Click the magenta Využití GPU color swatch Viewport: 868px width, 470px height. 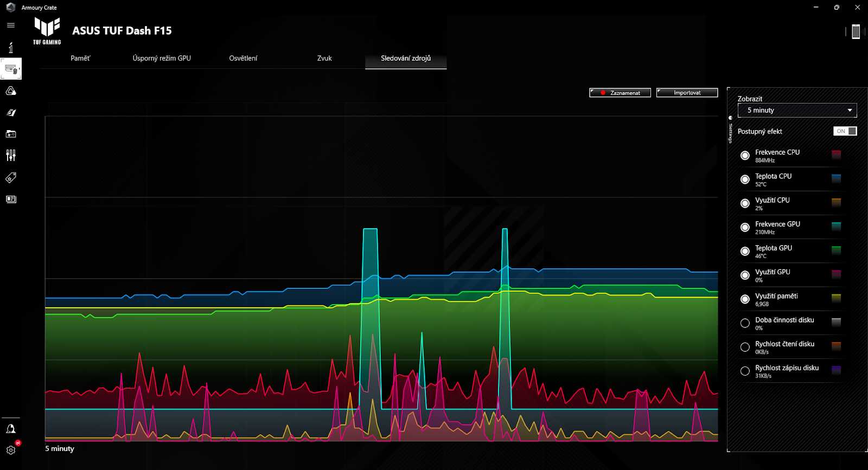(x=836, y=274)
